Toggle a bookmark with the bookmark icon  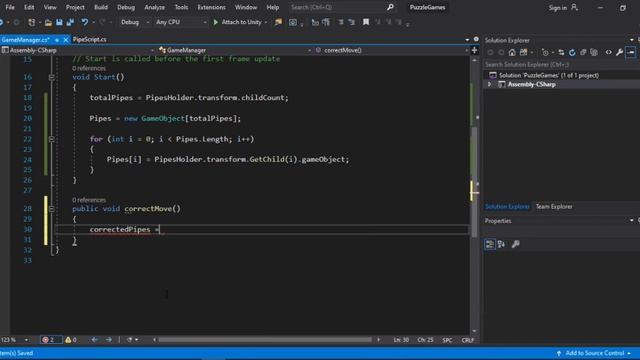click(366, 22)
